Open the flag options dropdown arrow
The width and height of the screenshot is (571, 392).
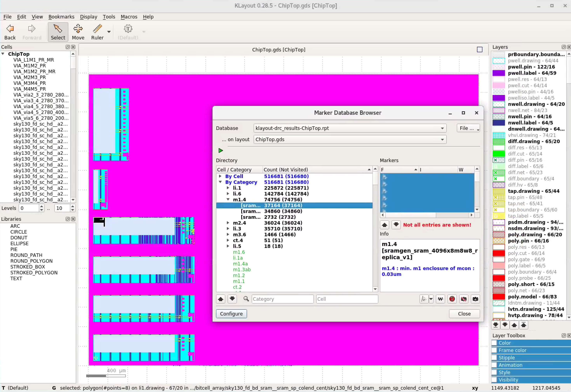point(431,299)
